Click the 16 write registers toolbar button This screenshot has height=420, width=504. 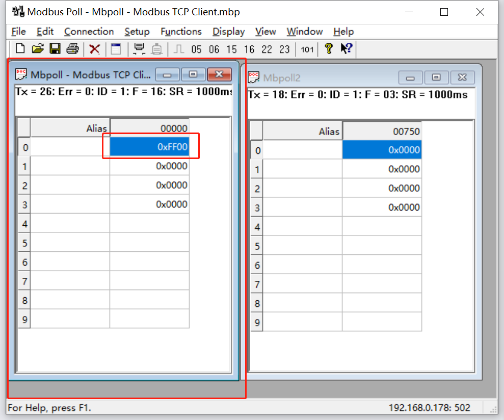coord(249,49)
